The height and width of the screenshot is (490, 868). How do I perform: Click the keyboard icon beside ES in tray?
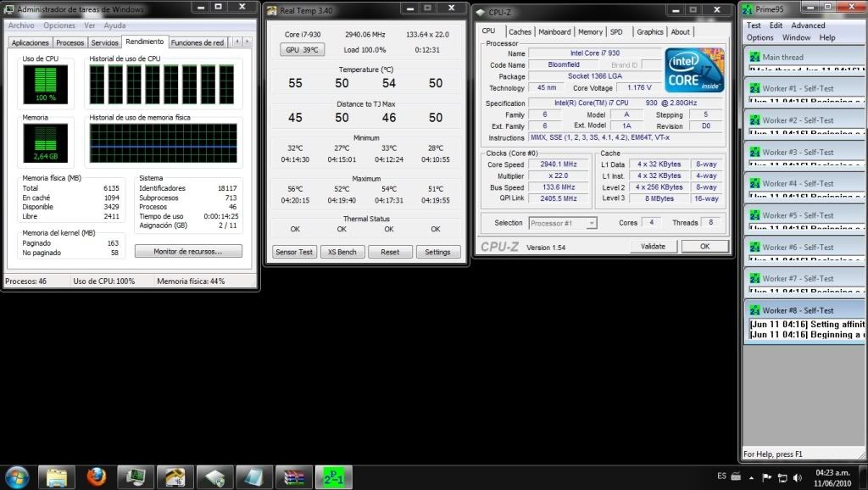[x=737, y=476]
